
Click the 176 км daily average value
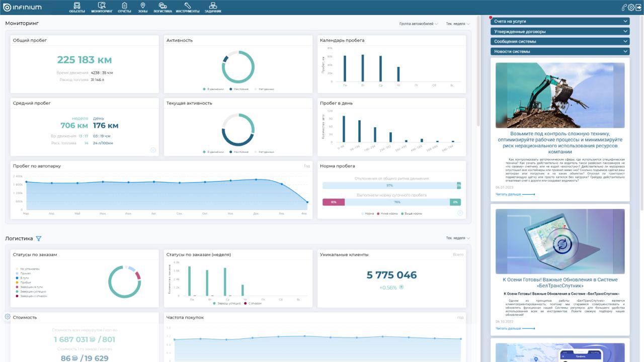pos(106,126)
